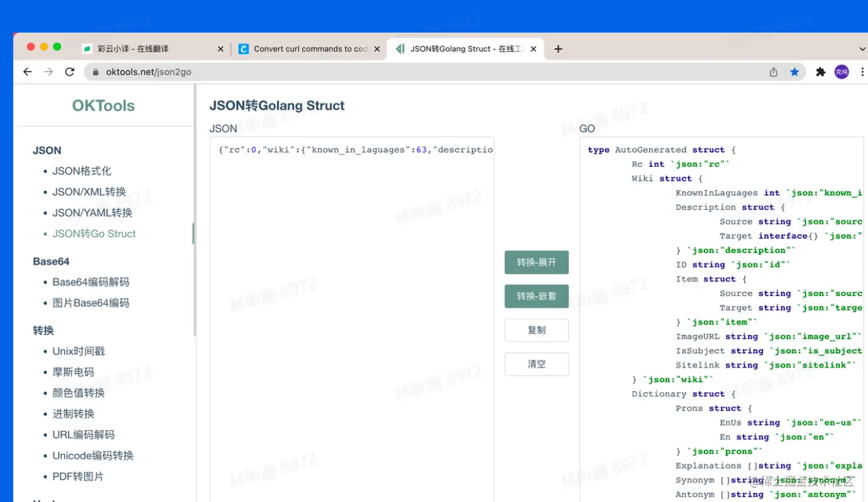Viewport: 868px width, 502px height.
Task: Select the JSON转Golang Struct tab
Action: coord(466,49)
